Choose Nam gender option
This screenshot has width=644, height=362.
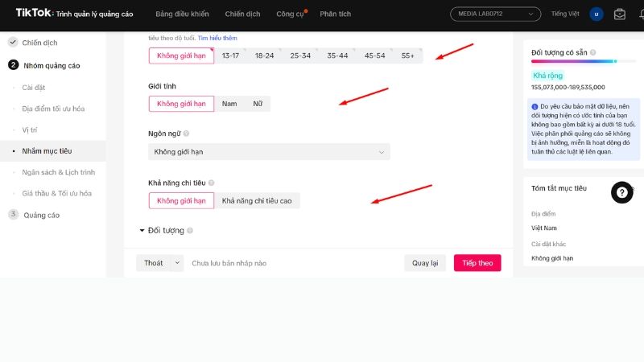pyautogui.click(x=229, y=104)
